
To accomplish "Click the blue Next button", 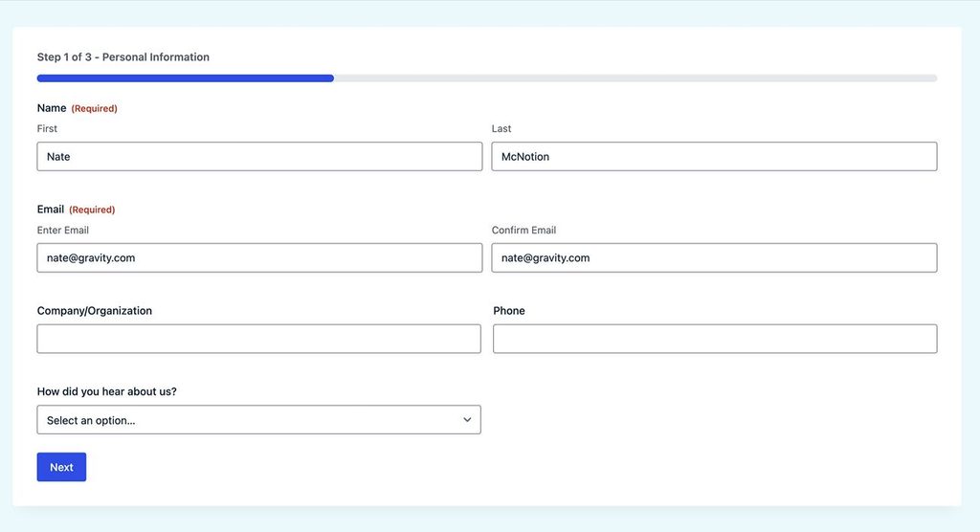I will tap(61, 467).
